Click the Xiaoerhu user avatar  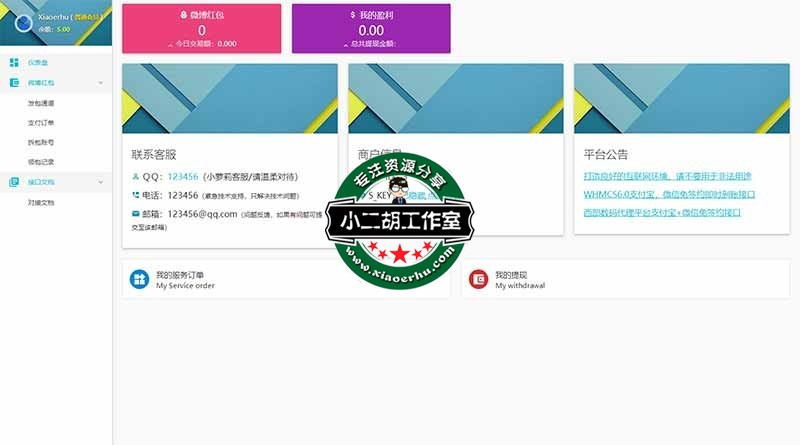click(x=22, y=22)
